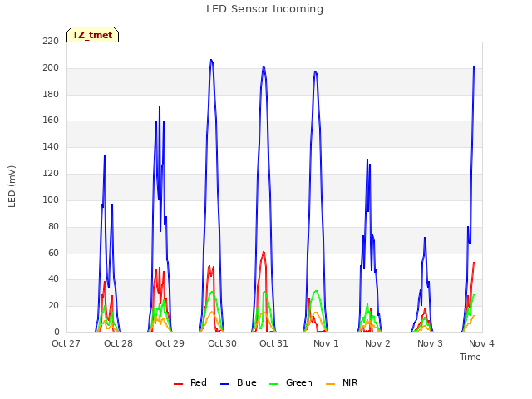The width and height of the screenshot is (532, 399).
Task: Click the 'Oct 30' x-axis tick label
Action: pyautogui.click(x=222, y=343)
